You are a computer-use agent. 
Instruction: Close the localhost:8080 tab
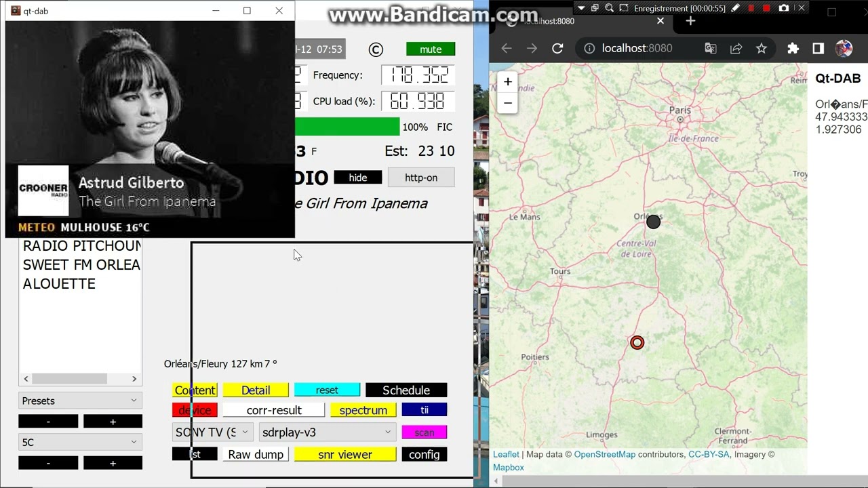click(x=660, y=21)
